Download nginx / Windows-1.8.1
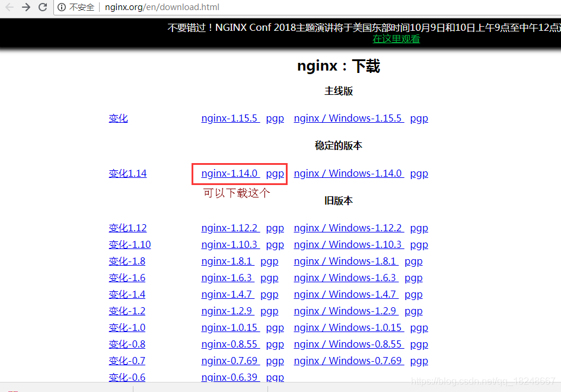 coord(346,262)
